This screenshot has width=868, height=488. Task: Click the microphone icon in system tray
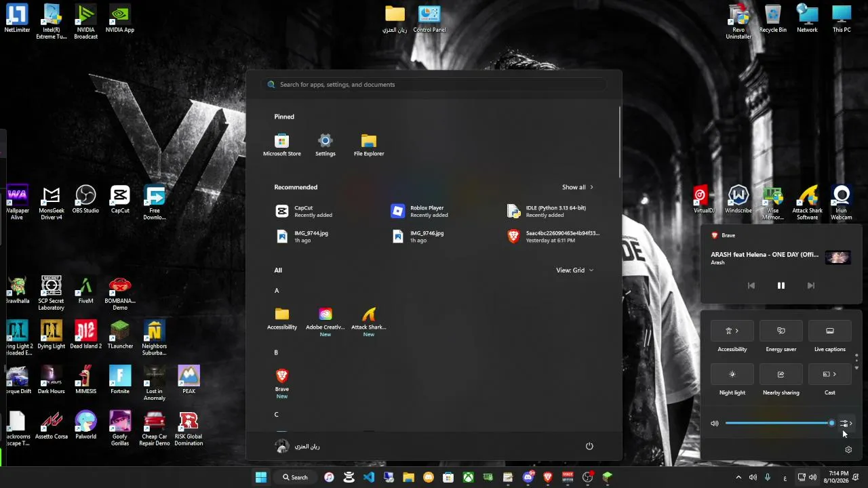(x=768, y=477)
